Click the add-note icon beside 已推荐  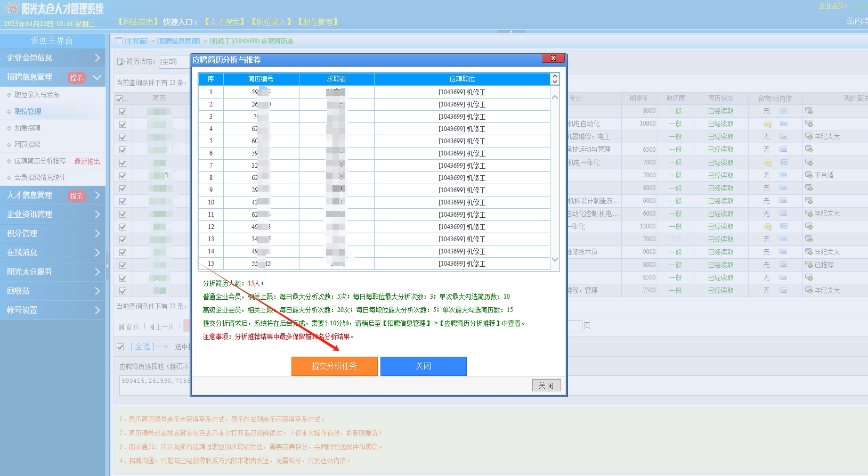(x=808, y=265)
